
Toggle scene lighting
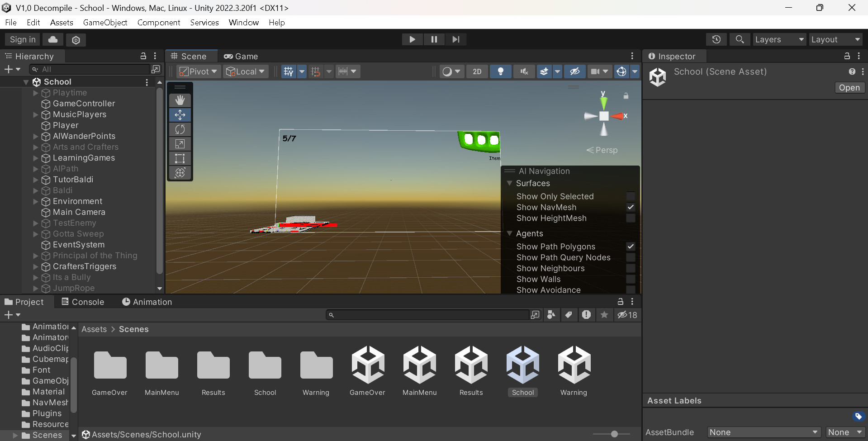500,71
